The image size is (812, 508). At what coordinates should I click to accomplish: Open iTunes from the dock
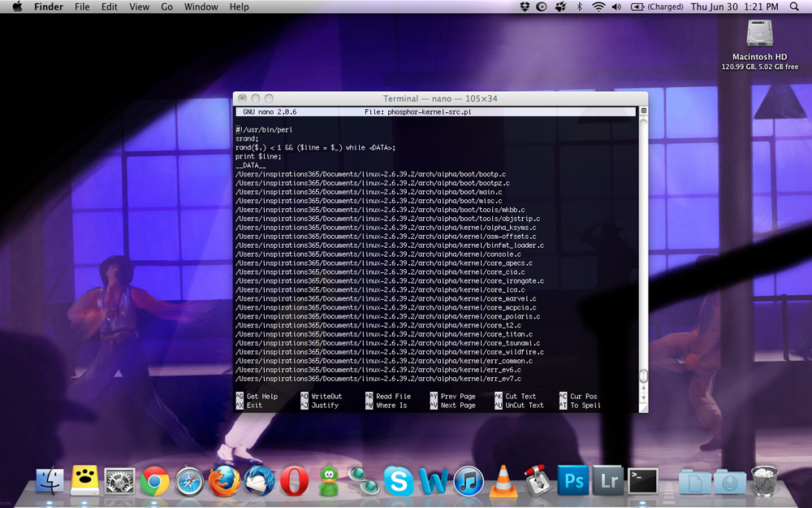click(x=469, y=481)
